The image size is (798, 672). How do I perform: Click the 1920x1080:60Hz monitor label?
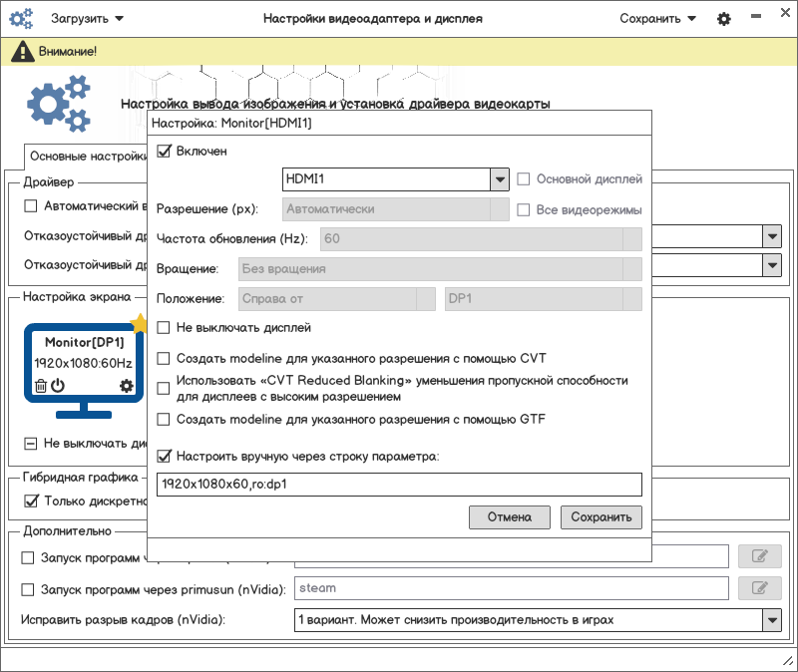pyautogui.click(x=84, y=363)
